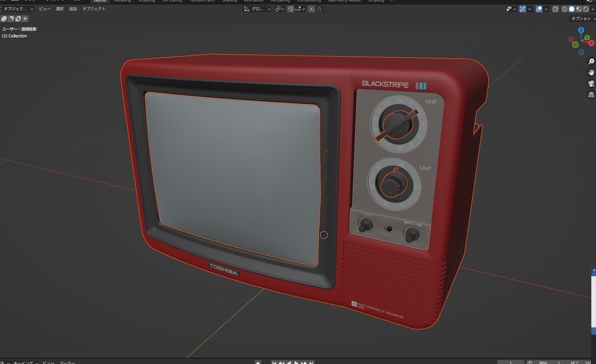Switch to the Modeling workspace tab
Image resolution: width=596 pixels, height=364 pixels.
122,1
